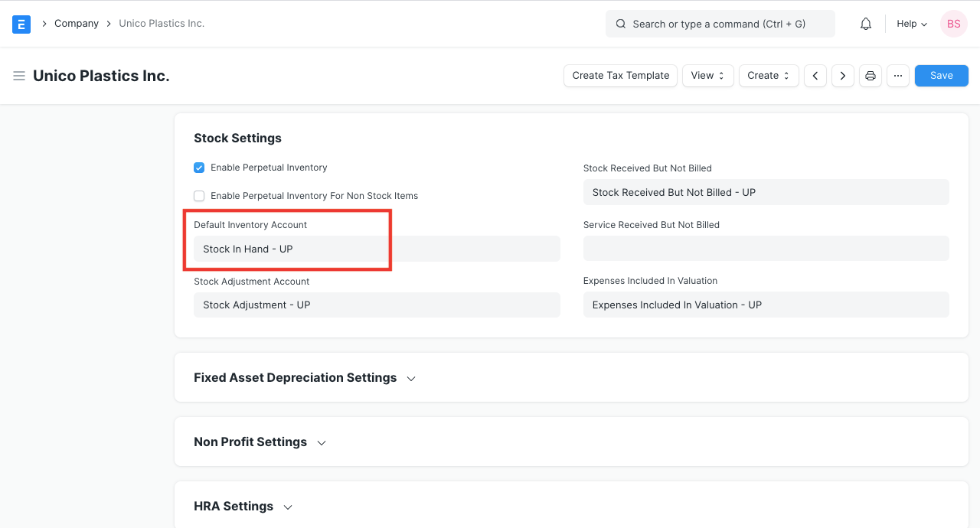This screenshot has width=980, height=528.
Task: Open notifications via the bell icon
Action: 865,24
